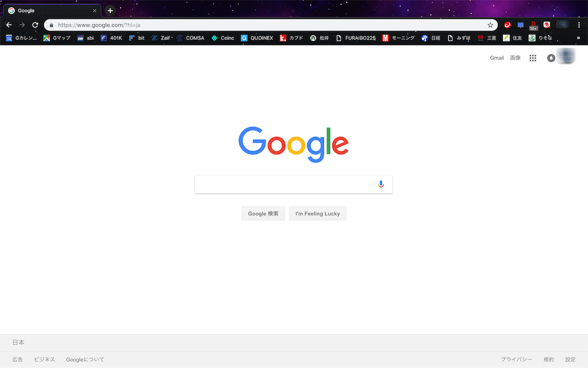Screen dimensions: 588x368
Task: Open the 設定 footer menu
Action: [x=570, y=359]
